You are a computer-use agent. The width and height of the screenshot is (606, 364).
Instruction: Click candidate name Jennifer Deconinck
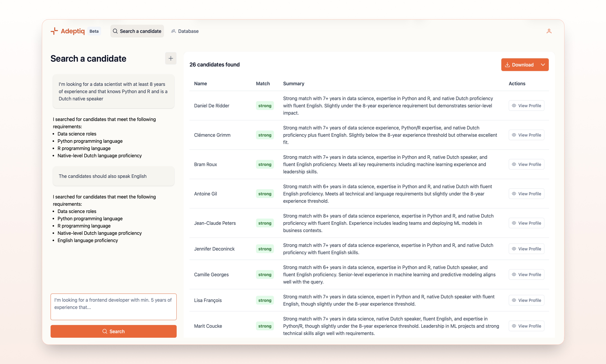pyautogui.click(x=214, y=249)
